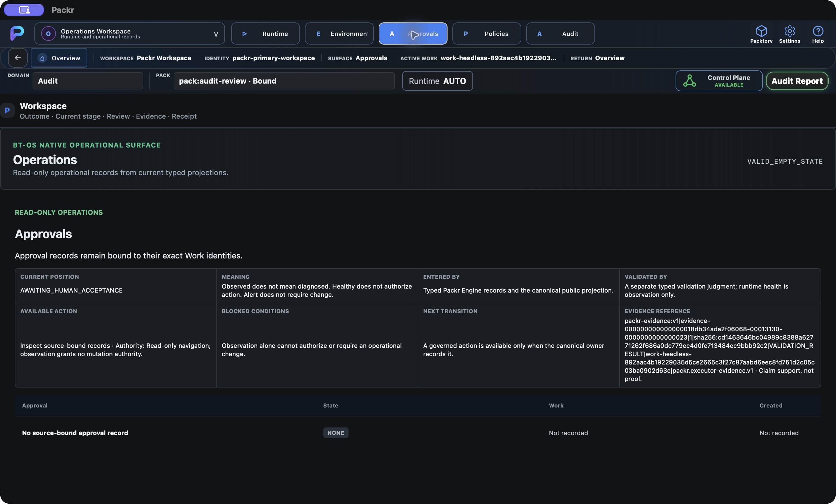Switch to the Environment tab
The height and width of the screenshot is (504, 836).
[339, 33]
